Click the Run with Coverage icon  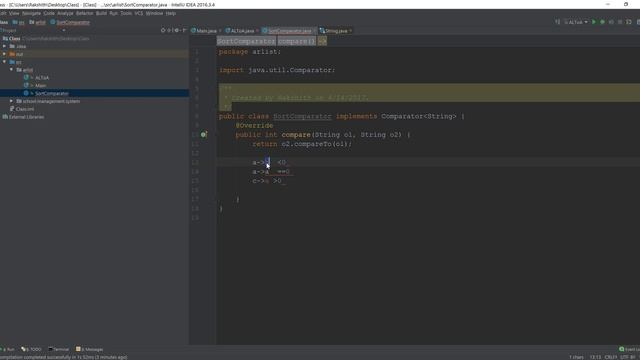pyautogui.click(x=611, y=22)
